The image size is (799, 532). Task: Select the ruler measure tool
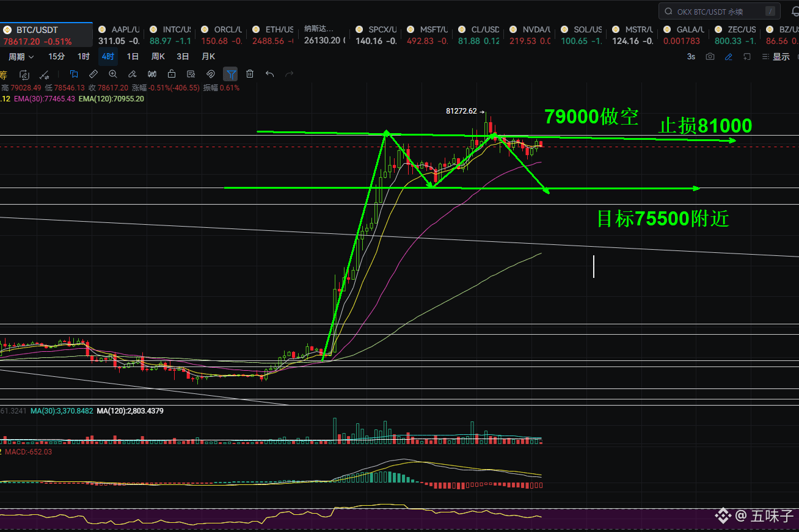[93, 75]
